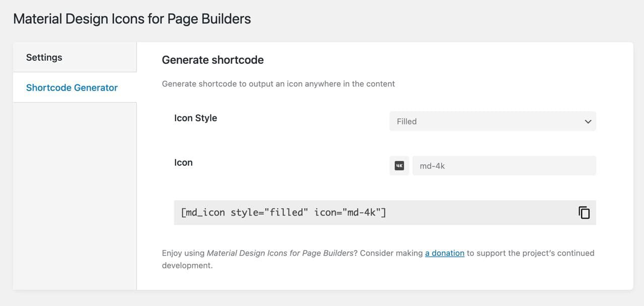Click the style="filled" attribute in shortcode
Viewport: 644px width, 306px height.
(x=269, y=213)
